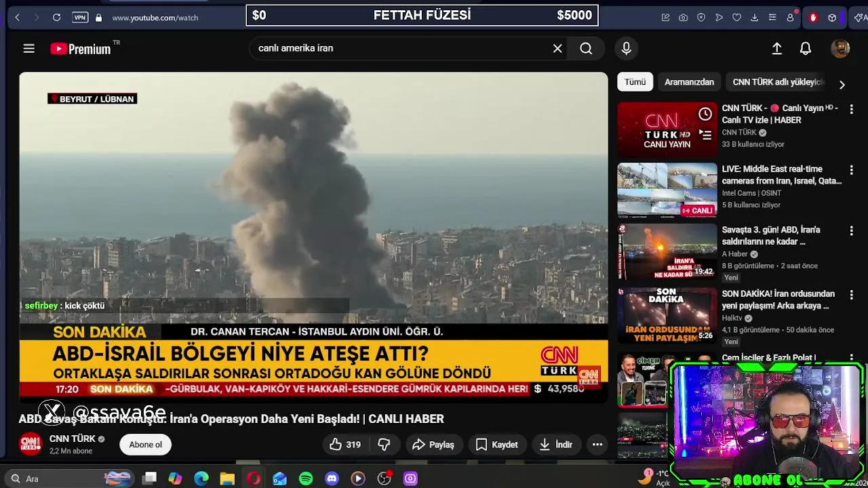Open the YouTube account avatar menu
The width and height of the screenshot is (868, 488).
tap(840, 48)
